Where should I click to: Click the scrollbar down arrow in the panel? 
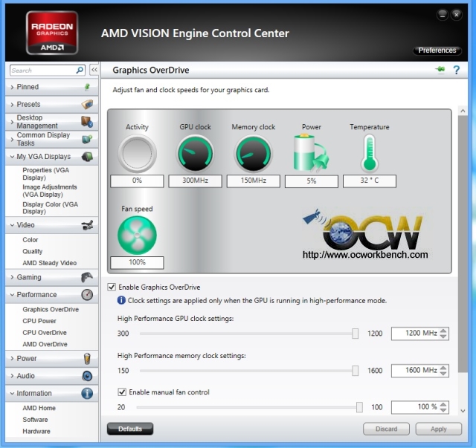(463, 411)
